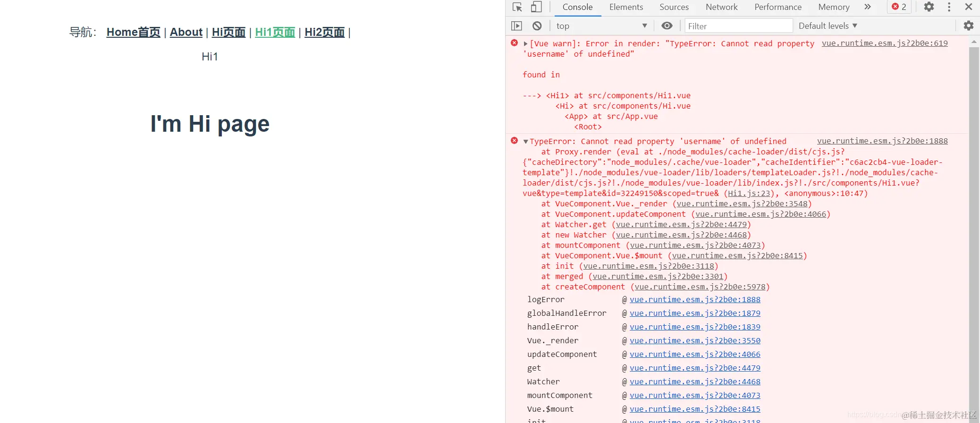Image resolution: width=980 pixels, height=423 pixels.
Task: Clear the console
Action: tap(537, 26)
